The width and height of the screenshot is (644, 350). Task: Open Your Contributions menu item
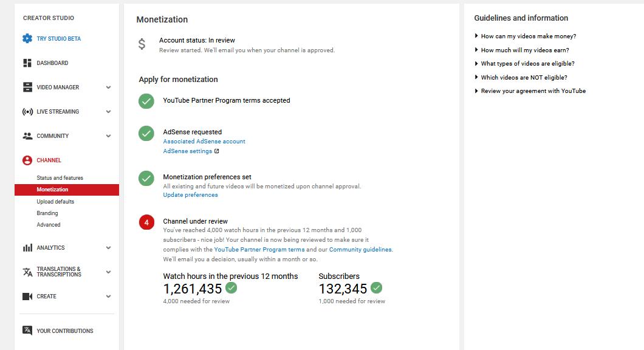click(65, 331)
